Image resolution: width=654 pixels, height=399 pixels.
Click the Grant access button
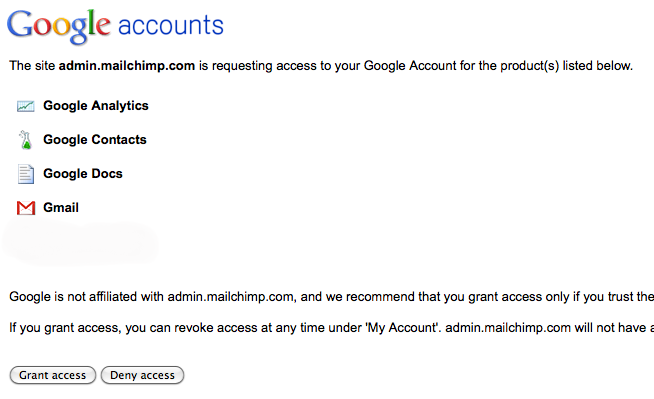pos(53,375)
